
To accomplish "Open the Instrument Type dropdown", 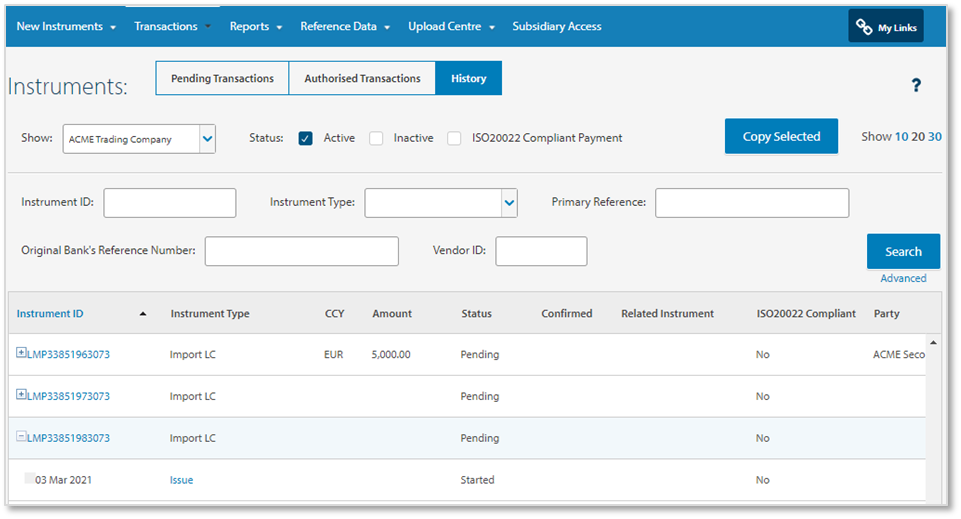I will 509,203.
